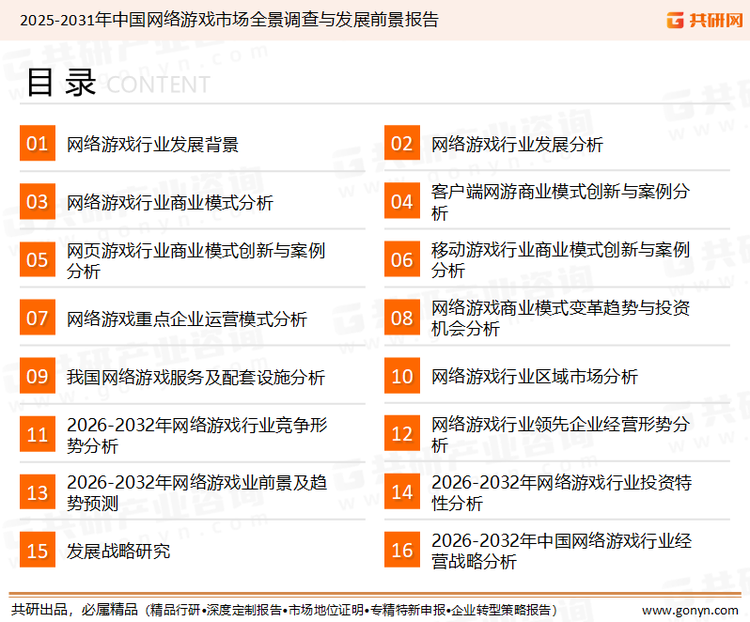
Task: Click the orange 06 number box
Action: (402, 259)
